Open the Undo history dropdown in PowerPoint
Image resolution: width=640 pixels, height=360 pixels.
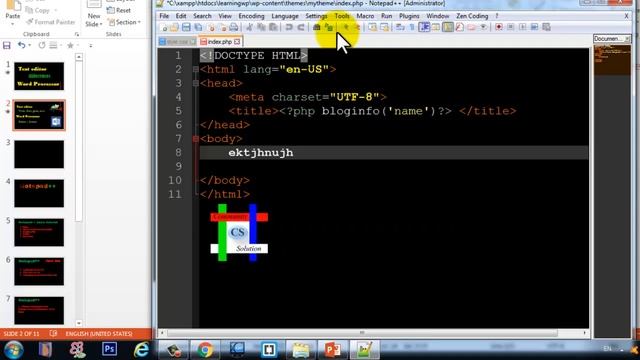click(x=29, y=45)
